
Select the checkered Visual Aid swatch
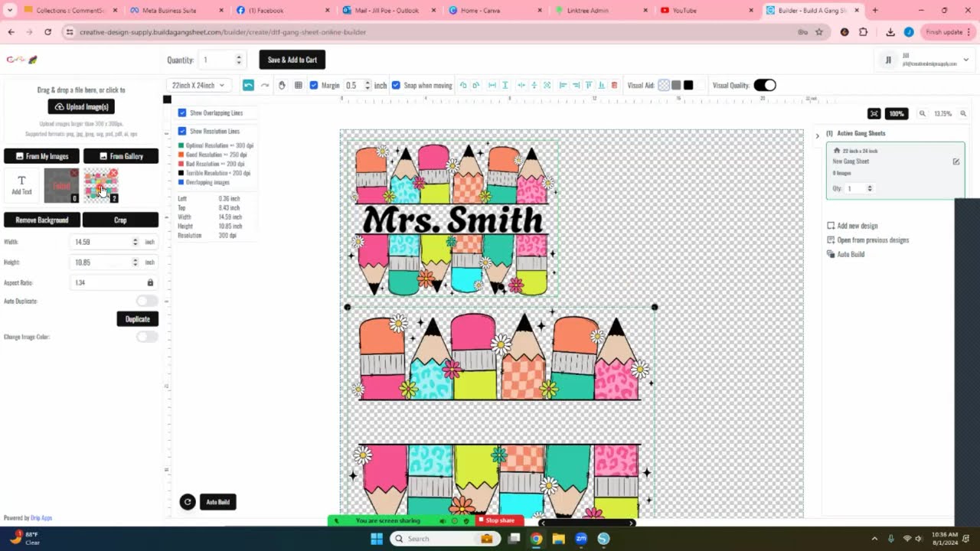pos(664,85)
